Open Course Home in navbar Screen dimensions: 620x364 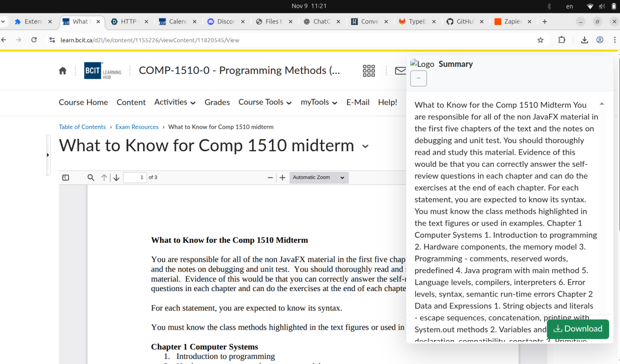point(83,102)
